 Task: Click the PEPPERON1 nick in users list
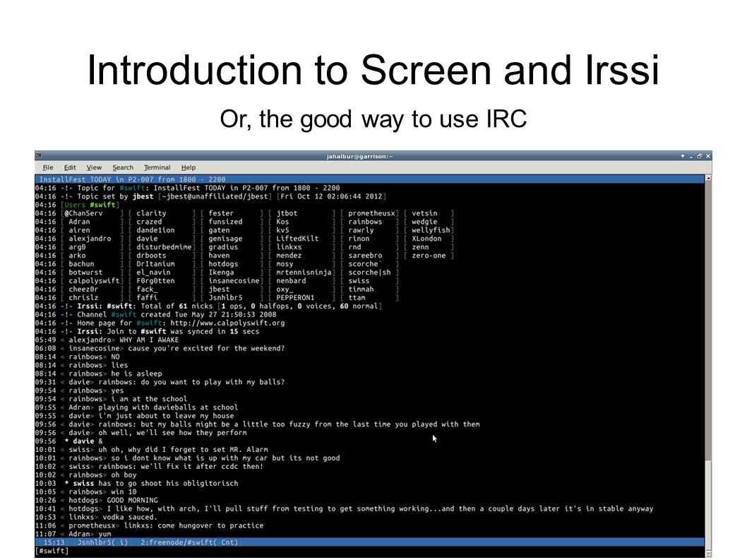(295, 297)
